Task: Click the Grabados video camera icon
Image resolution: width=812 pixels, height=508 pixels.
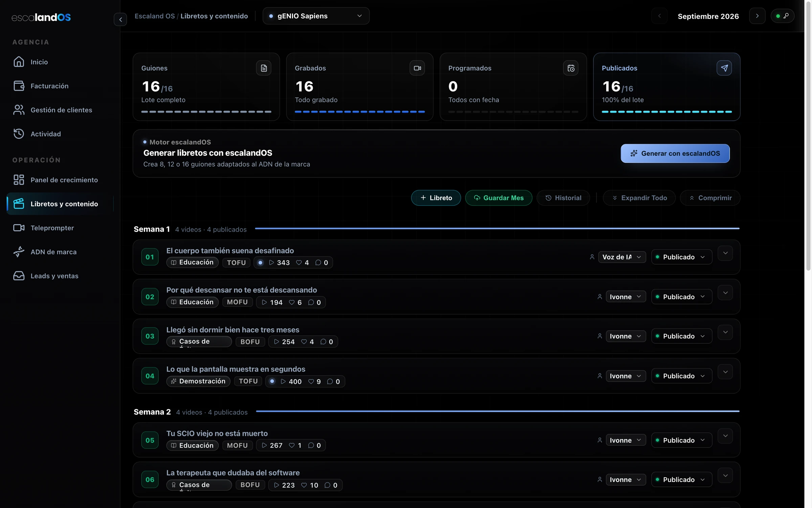Action: 417,68
